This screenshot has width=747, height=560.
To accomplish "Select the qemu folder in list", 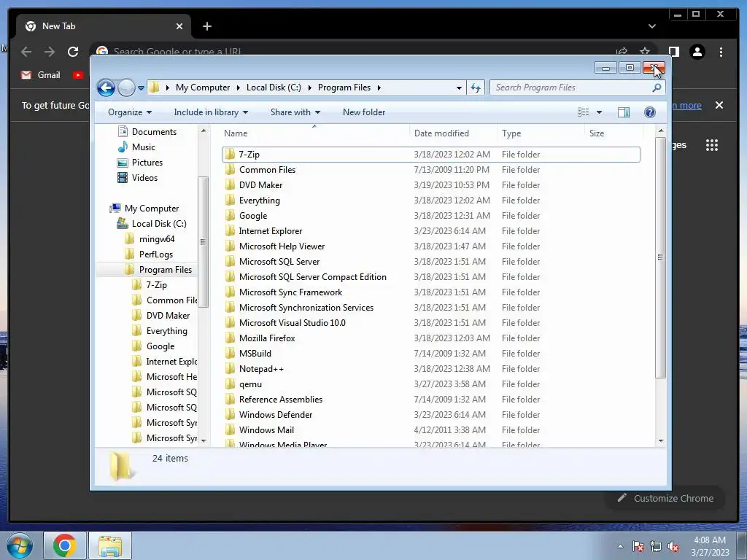I will pyautogui.click(x=430, y=384).
